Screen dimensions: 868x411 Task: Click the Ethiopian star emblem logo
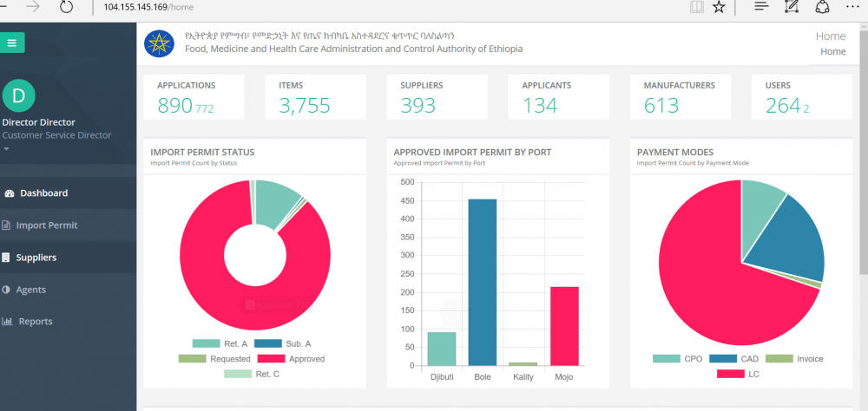click(x=159, y=43)
